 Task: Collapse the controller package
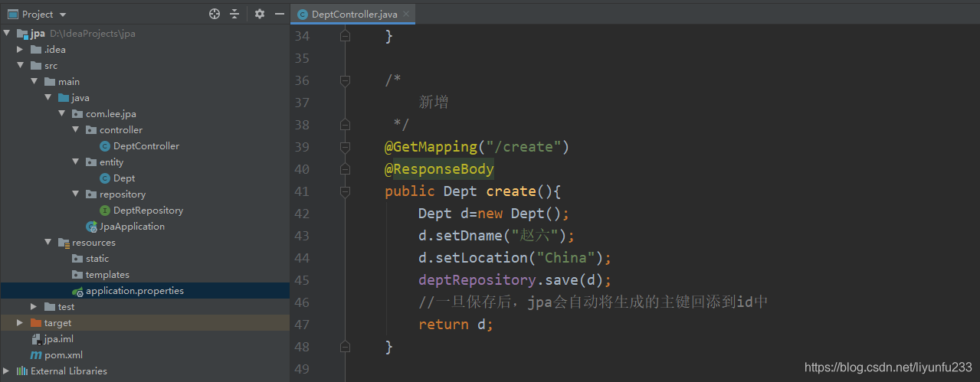[76, 130]
